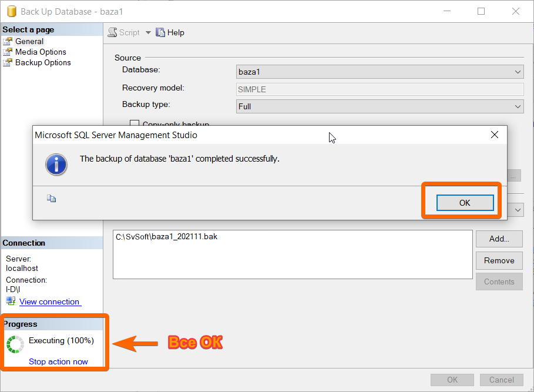
Task: Click the Remove destination button
Action: point(499,260)
